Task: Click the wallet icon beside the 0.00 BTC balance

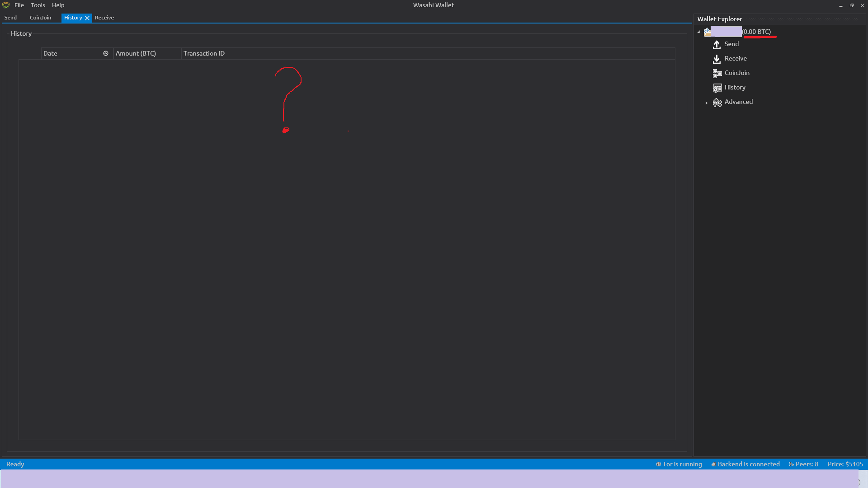Action: [x=707, y=32]
